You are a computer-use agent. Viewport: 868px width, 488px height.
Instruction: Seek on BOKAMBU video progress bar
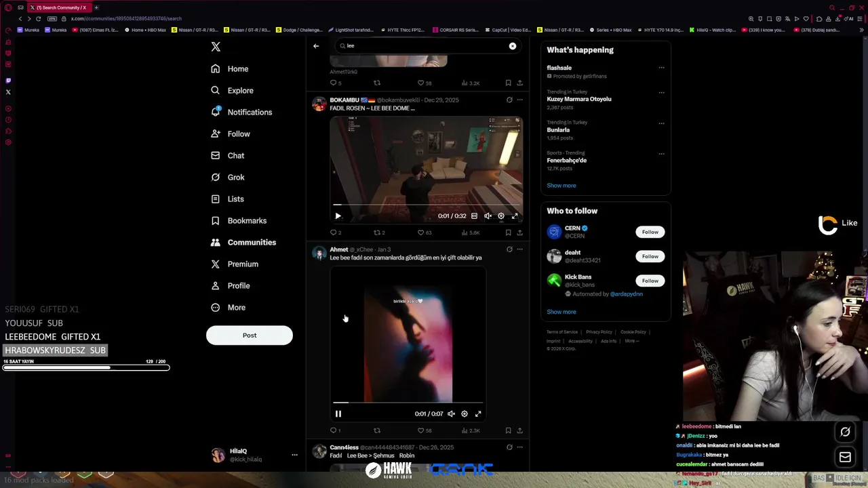click(426, 204)
